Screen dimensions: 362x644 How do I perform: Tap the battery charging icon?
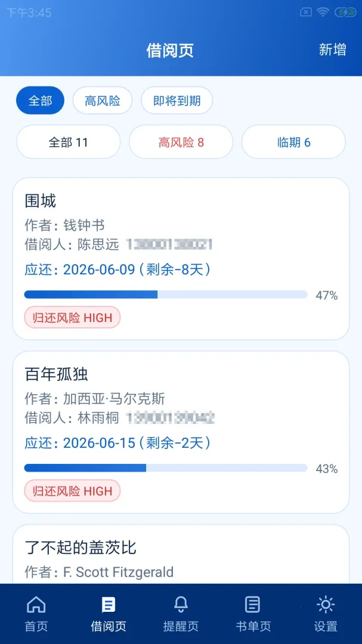pyautogui.click(x=345, y=13)
